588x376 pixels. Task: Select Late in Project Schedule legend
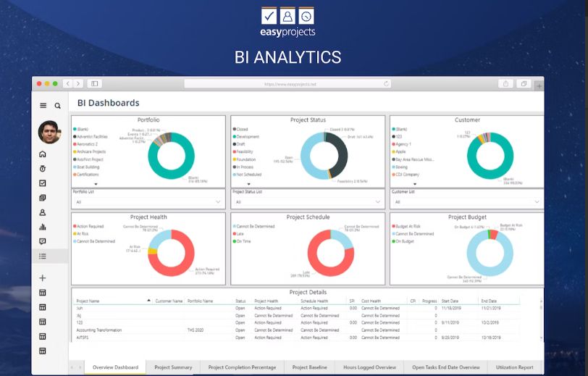click(x=238, y=234)
